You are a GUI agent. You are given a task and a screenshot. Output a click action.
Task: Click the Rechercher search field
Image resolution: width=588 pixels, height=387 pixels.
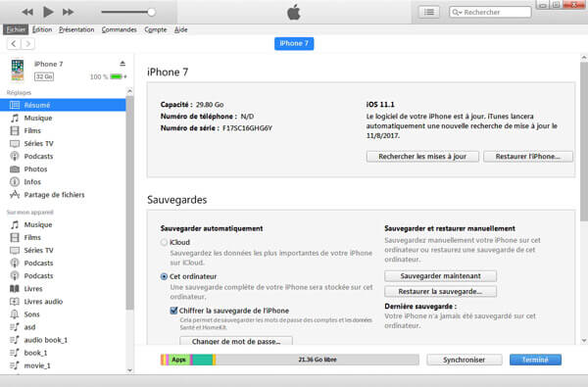[490, 12]
